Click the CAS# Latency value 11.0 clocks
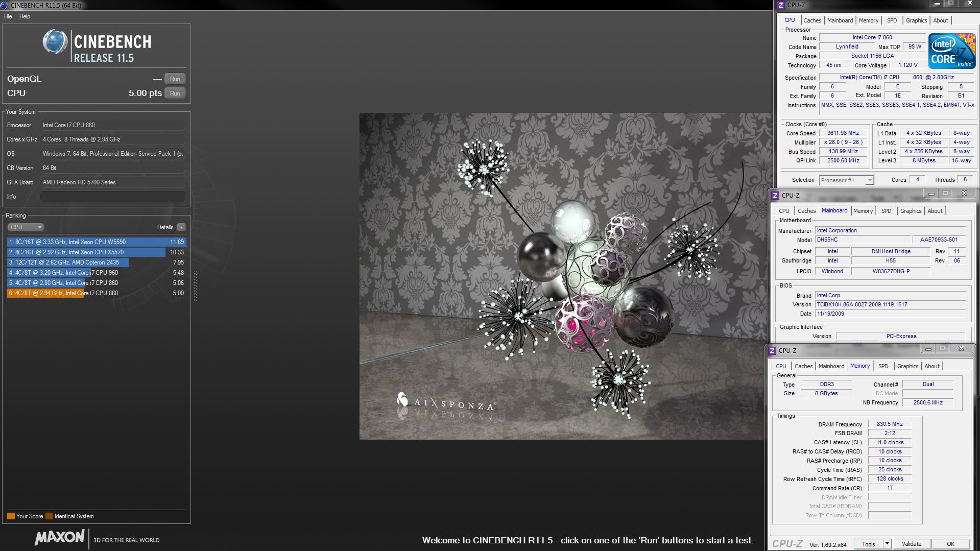980x551 pixels. click(890, 443)
